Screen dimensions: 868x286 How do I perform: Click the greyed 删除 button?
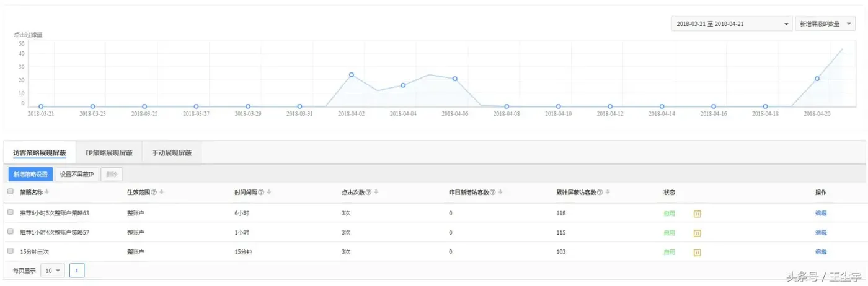pos(112,175)
